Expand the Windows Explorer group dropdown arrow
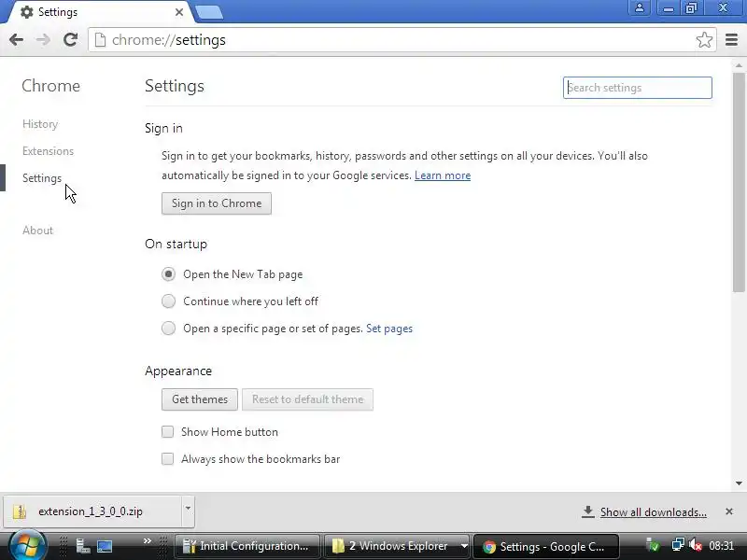747x560 pixels. tap(464, 546)
